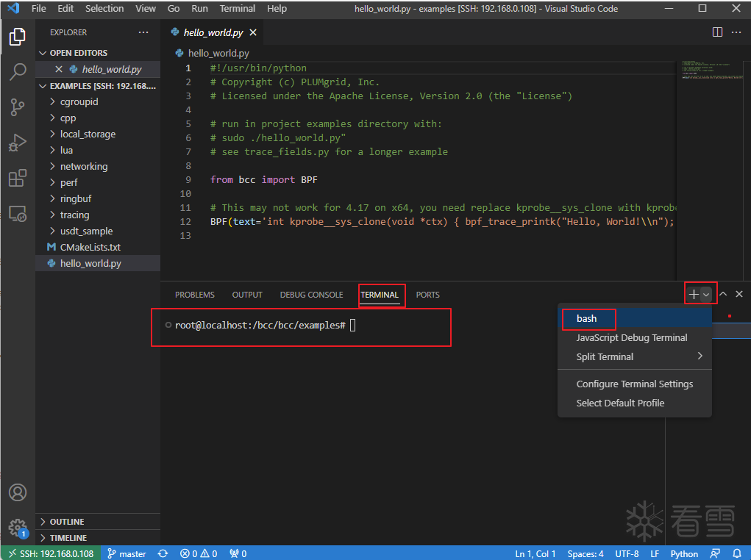Open the Search view in activity bar
Viewport: 751px width, 560px height.
[18, 71]
